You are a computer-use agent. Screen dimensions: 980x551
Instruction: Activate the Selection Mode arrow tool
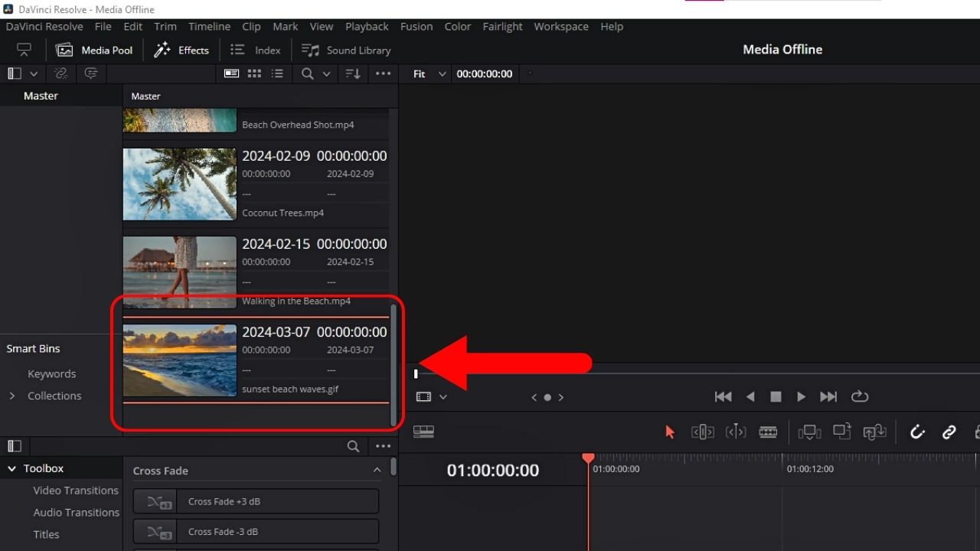[x=670, y=432]
